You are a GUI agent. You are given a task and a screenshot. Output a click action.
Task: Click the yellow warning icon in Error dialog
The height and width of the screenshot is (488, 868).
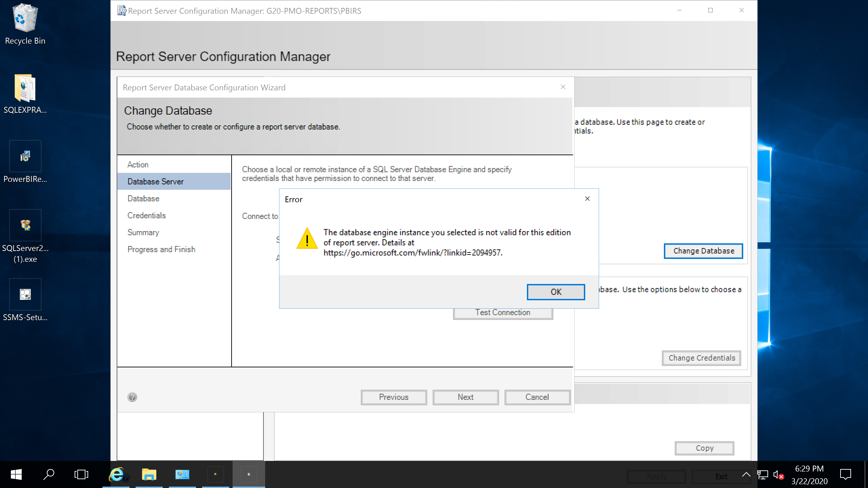tap(307, 238)
